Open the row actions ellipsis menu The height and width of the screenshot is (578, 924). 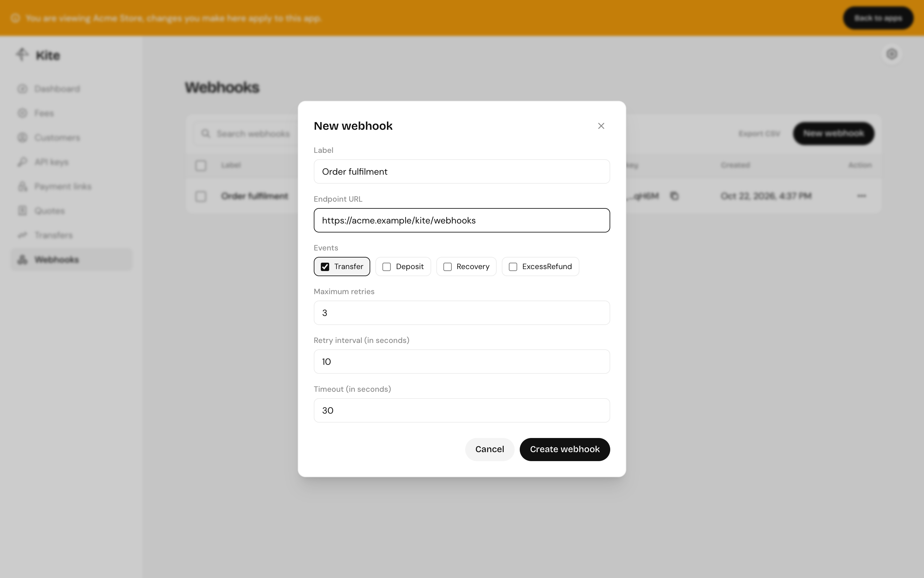pyautogui.click(x=861, y=196)
